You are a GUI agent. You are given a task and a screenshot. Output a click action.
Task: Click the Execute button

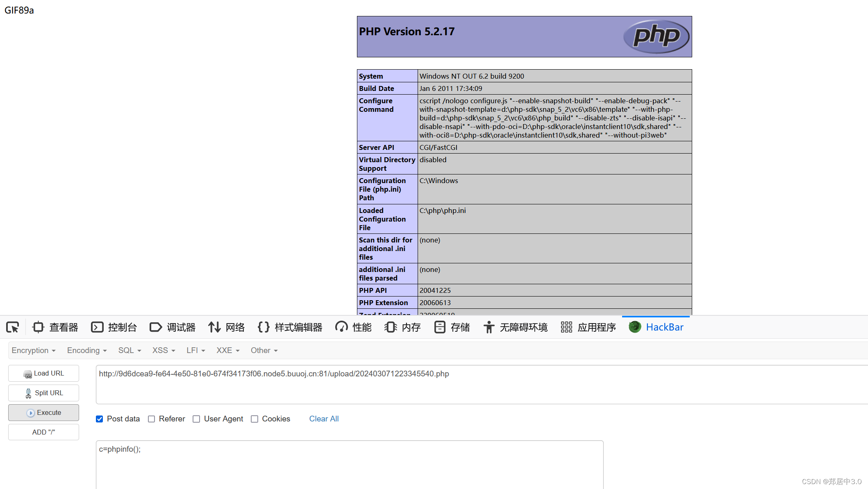click(x=43, y=413)
